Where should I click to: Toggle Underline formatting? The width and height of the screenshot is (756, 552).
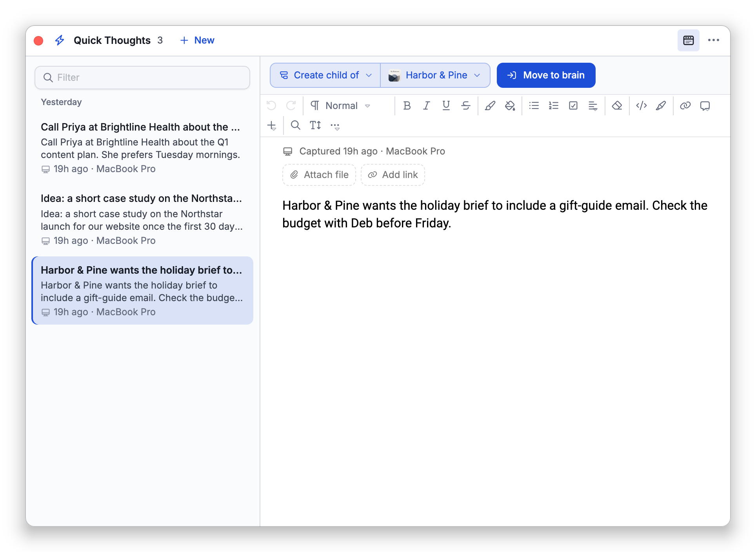[x=446, y=105]
